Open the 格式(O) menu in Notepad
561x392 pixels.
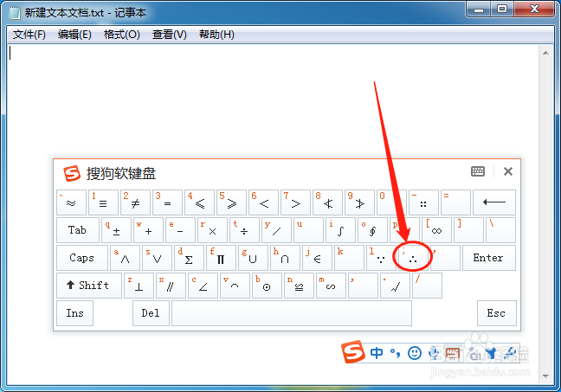click(x=122, y=35)
